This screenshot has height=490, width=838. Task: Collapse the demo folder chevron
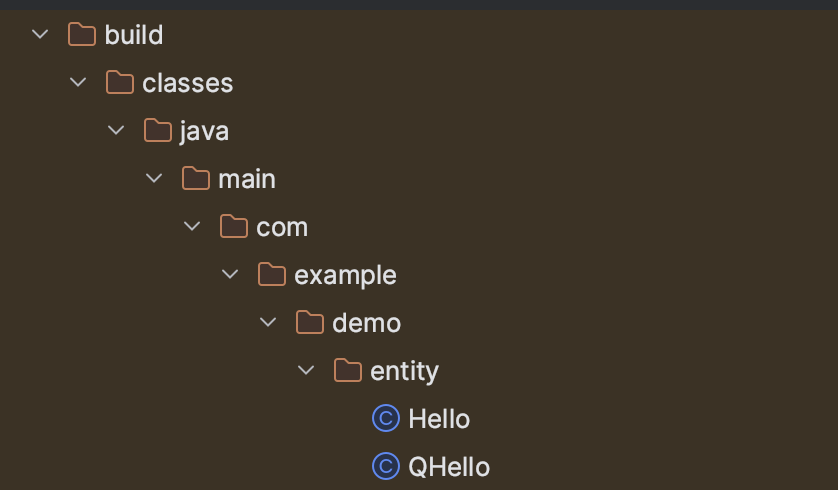[x=268, y=322]
